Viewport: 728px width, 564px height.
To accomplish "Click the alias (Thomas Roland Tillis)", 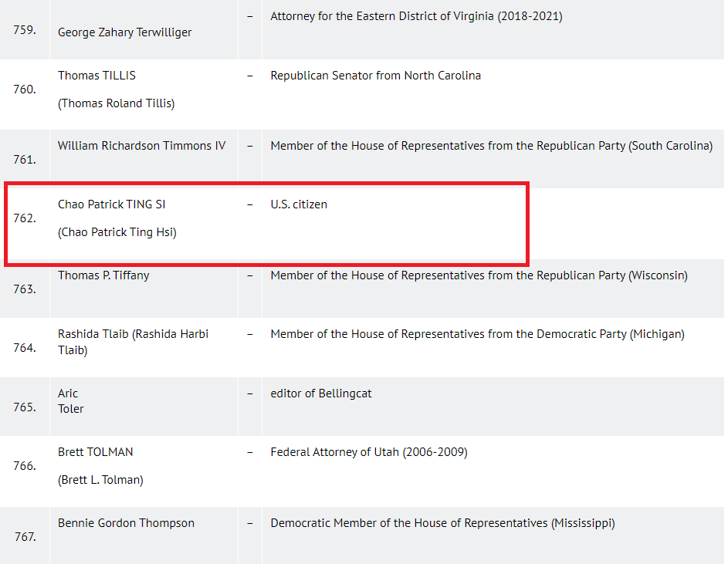I will [x=116, y=103].
